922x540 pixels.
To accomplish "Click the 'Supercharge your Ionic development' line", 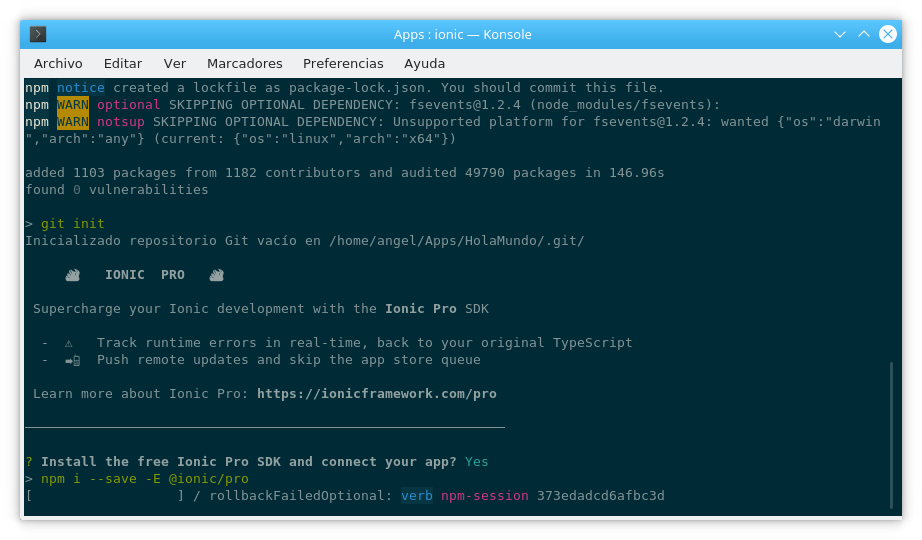I will coord(260,309).
